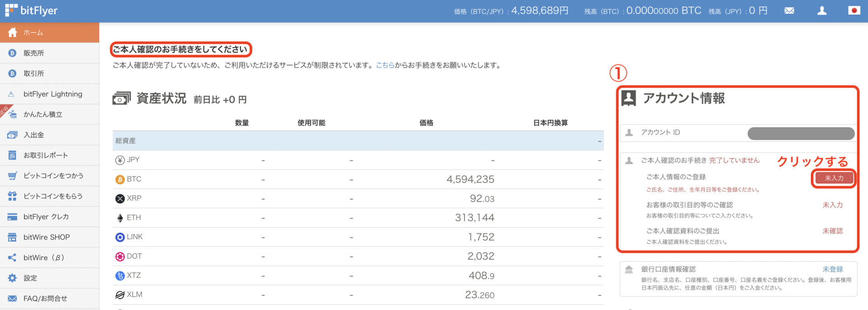Screen dimensions: 868x310
Task: Open かんたん積立 menu item
Action: pos(49,114)
